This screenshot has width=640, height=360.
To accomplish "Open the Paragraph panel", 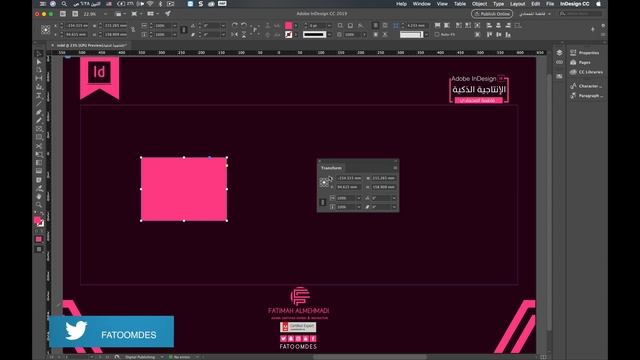I will 586,96.
